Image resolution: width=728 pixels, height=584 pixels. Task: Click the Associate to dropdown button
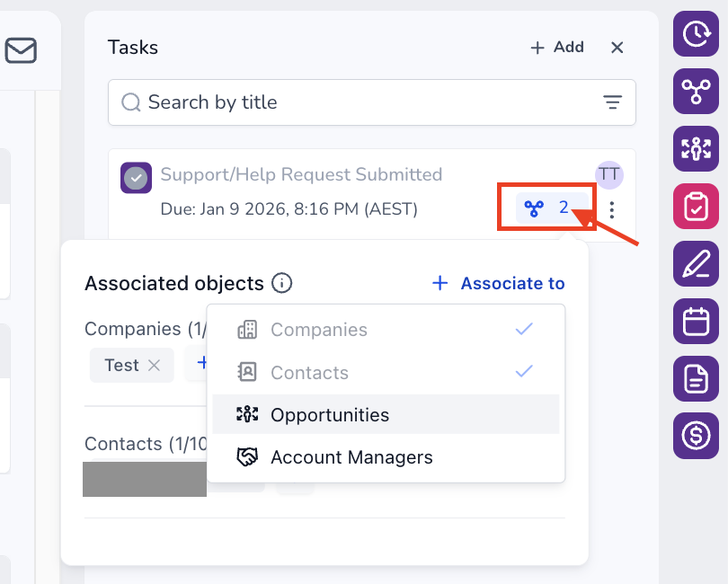pos(499,284)
